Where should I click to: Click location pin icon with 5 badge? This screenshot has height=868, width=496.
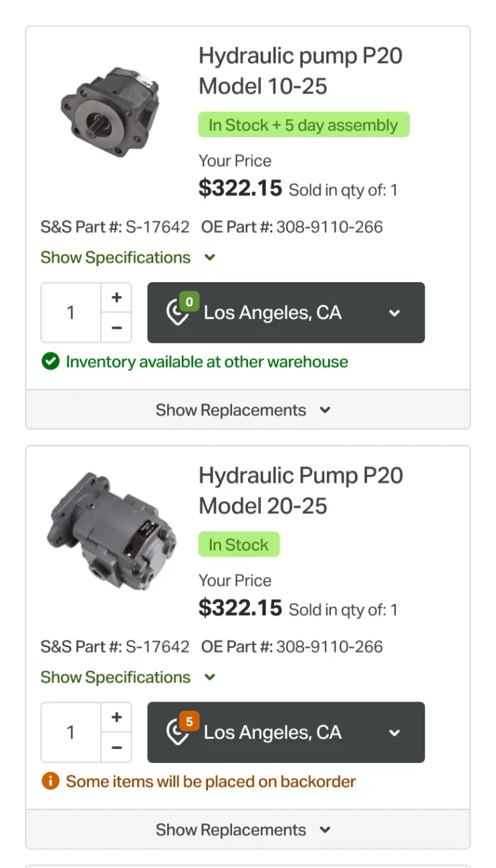[x=179, y=730]
